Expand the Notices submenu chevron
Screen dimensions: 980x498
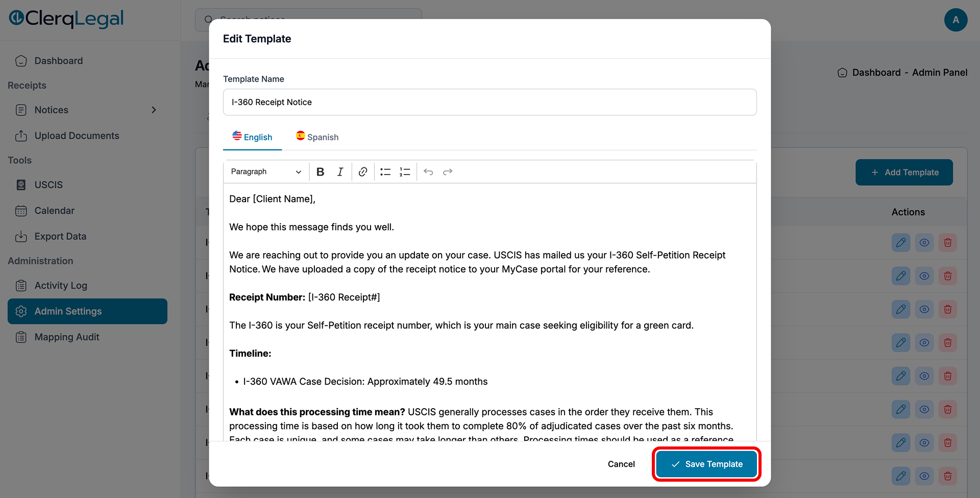click(x=154, y=110)
